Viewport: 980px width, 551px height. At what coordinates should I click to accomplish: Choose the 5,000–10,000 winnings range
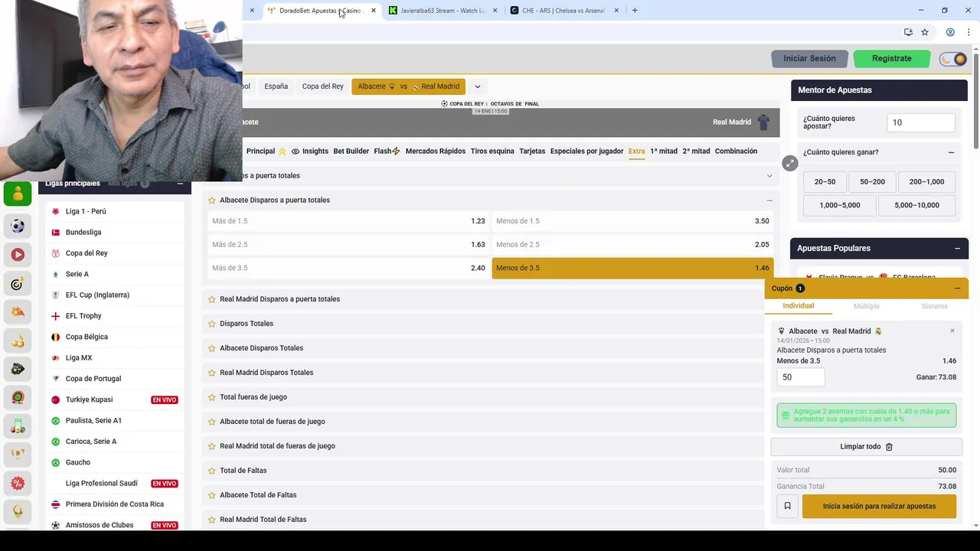[x=916, y=205]
